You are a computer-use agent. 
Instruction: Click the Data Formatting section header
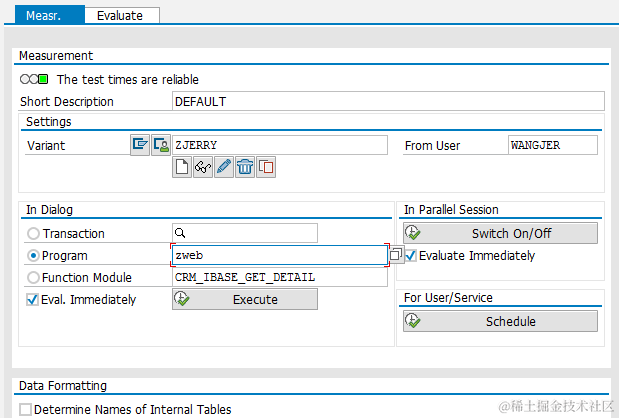coord(63,385)
